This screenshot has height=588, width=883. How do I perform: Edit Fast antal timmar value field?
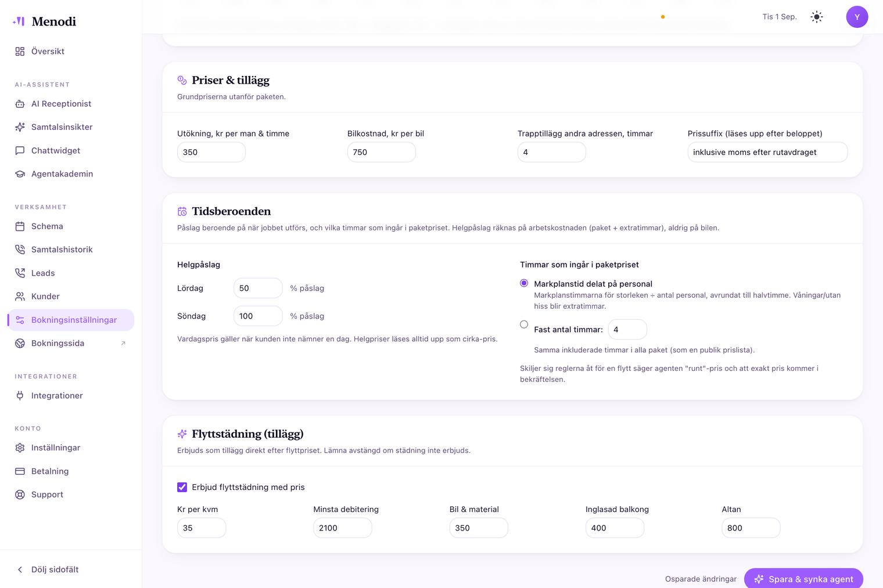point(627,329)
